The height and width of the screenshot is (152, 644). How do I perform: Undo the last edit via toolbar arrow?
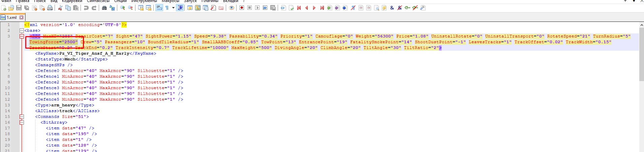(86, 8)
